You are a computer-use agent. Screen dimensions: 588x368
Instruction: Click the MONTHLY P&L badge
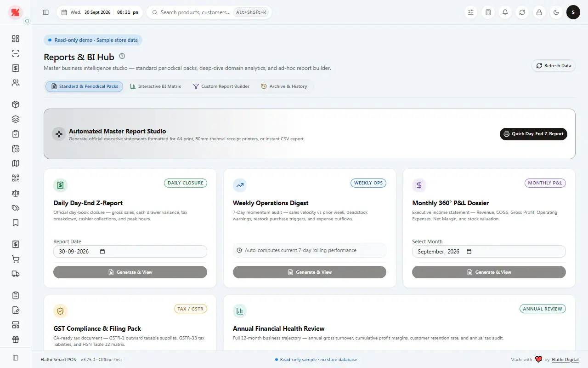point(545,183)
